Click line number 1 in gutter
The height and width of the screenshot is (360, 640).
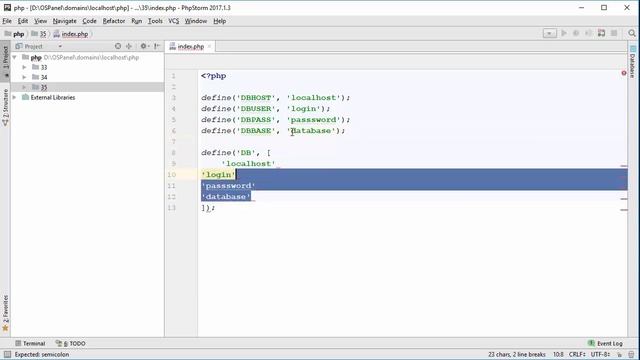pos(173,76)
